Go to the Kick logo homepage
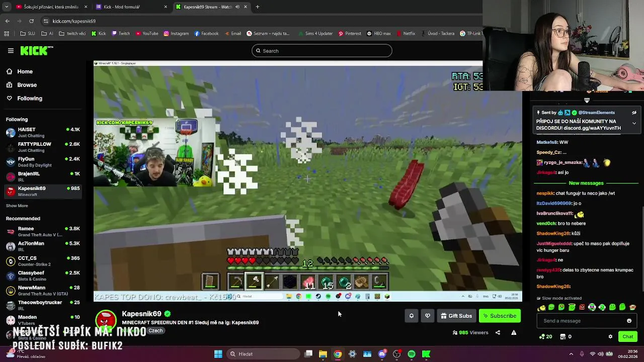Screen dimensions: 644x362 pos(37,50)
